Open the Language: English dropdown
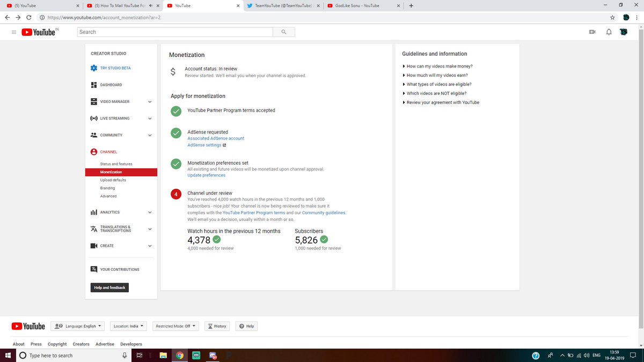The height and width of the screenshot is (362, 644). click(x=78, y=326)
